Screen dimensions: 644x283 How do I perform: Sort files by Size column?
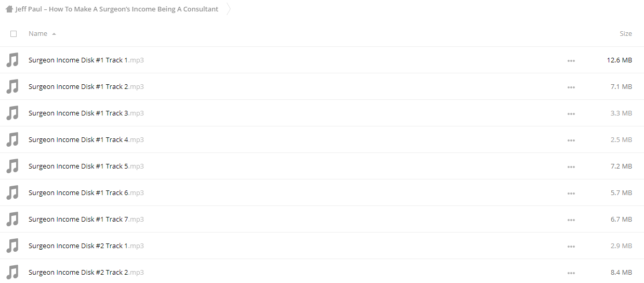click(626, 33)
